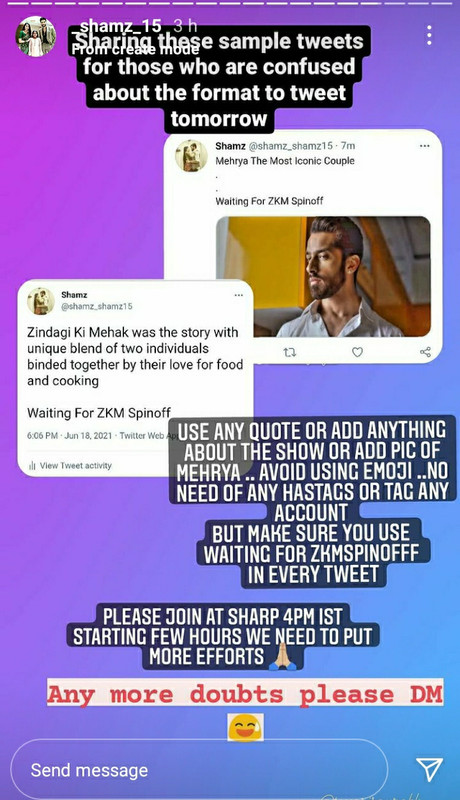Tap the paper plane share icon
460x800 pixels.
[429, 769]
